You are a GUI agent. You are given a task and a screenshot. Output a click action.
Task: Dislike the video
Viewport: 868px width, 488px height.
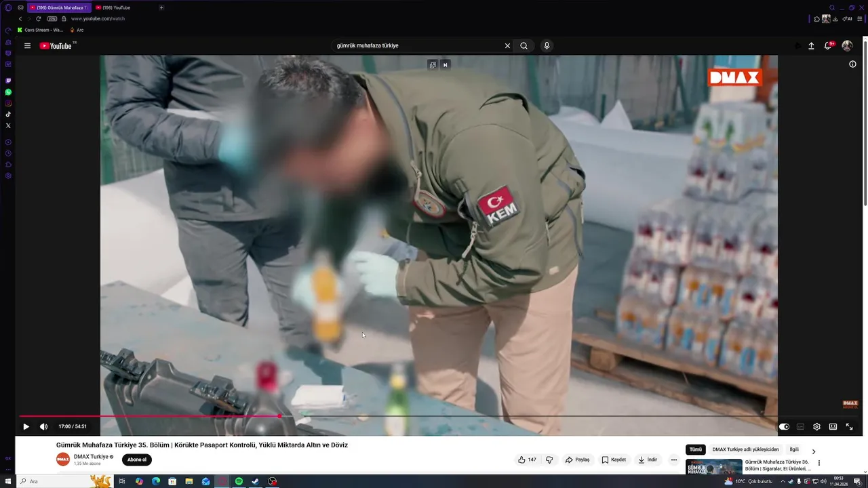549,460
